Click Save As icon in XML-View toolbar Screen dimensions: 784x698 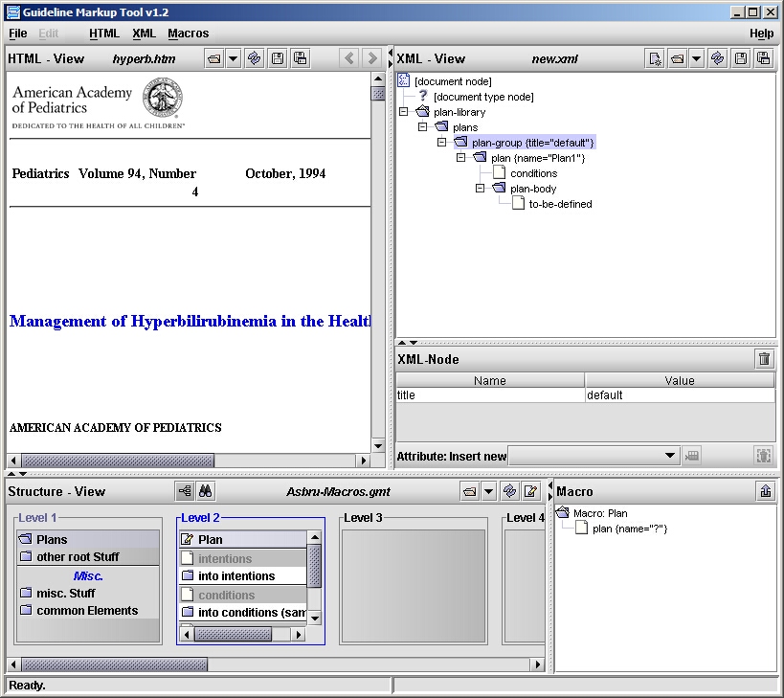pos(764,58)
